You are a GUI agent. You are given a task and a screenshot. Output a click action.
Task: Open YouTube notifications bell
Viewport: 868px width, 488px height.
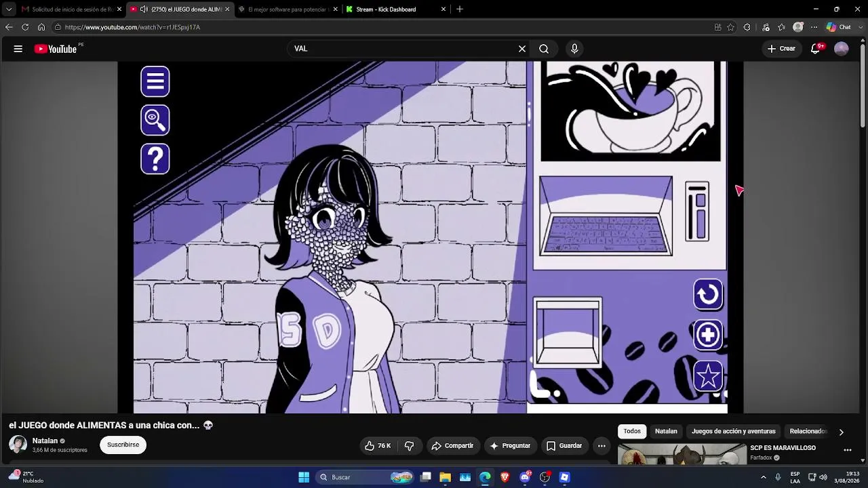tap(816, 49)
